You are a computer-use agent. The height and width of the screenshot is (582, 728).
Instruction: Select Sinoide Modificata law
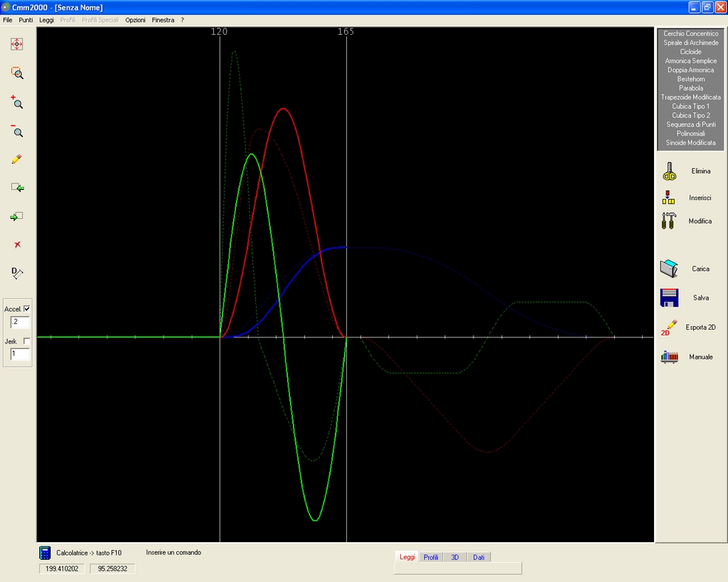[690, 143]
